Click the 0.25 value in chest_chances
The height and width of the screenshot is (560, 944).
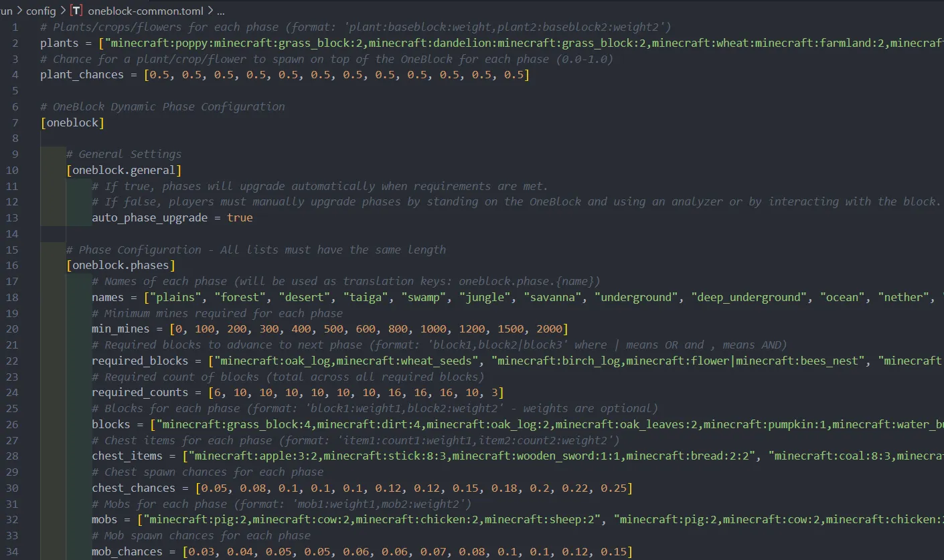tap(613, 488)
